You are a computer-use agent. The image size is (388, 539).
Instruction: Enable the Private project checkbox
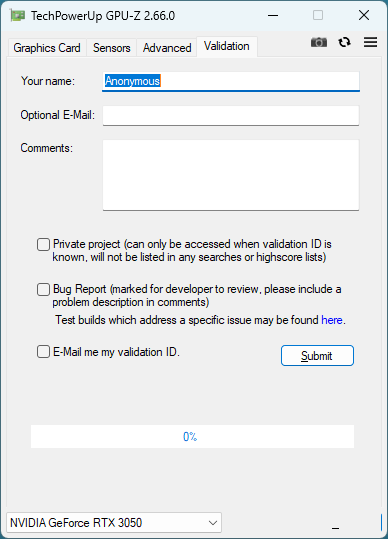point(43,245)
